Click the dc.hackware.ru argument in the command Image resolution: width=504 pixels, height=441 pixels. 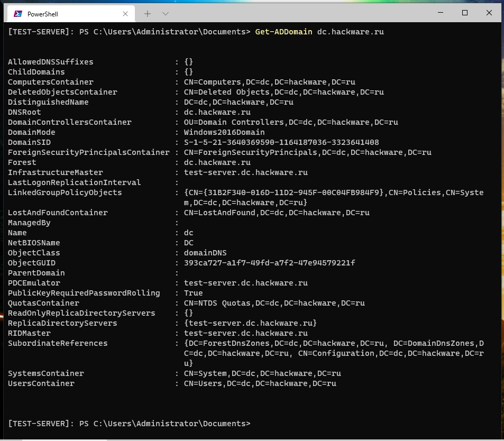350,32
